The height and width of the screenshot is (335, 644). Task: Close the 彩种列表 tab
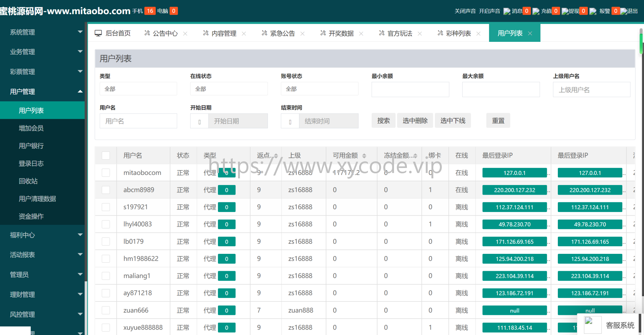coord(478,34)
